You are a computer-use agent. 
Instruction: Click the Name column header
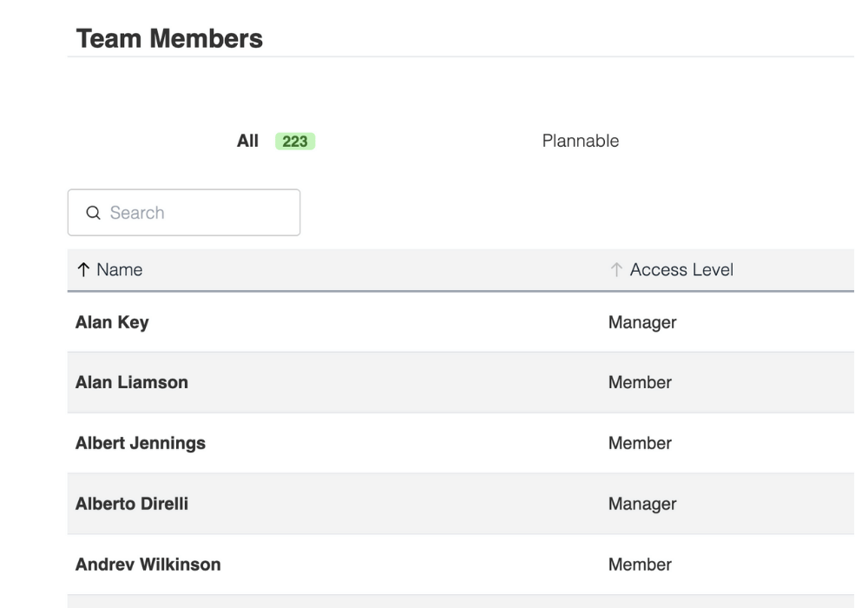[119, 269]
